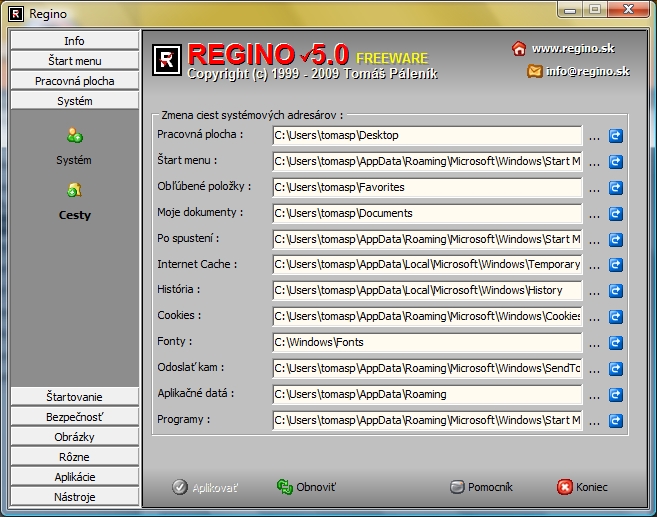Browse folder for Odoslať kam via ... button

point(594,371)
